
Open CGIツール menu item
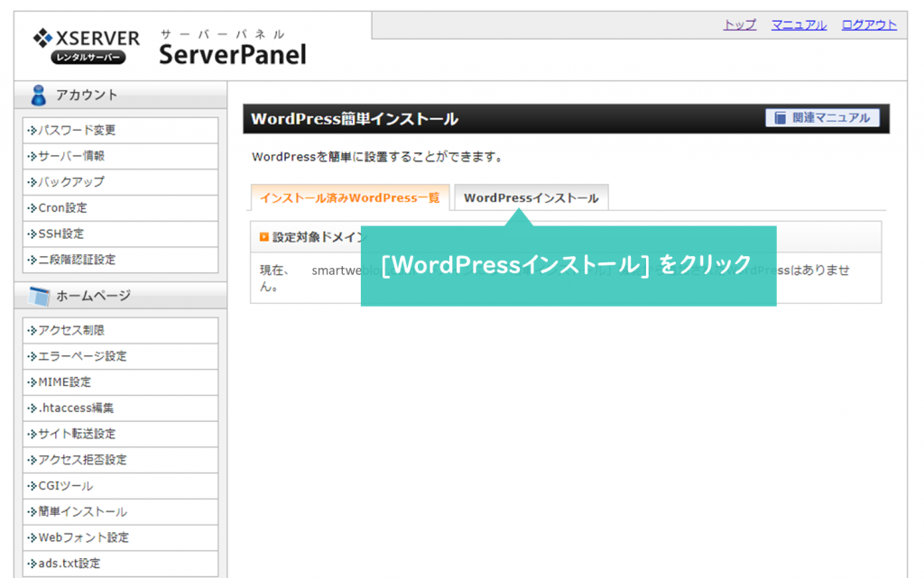click(120, 486)
